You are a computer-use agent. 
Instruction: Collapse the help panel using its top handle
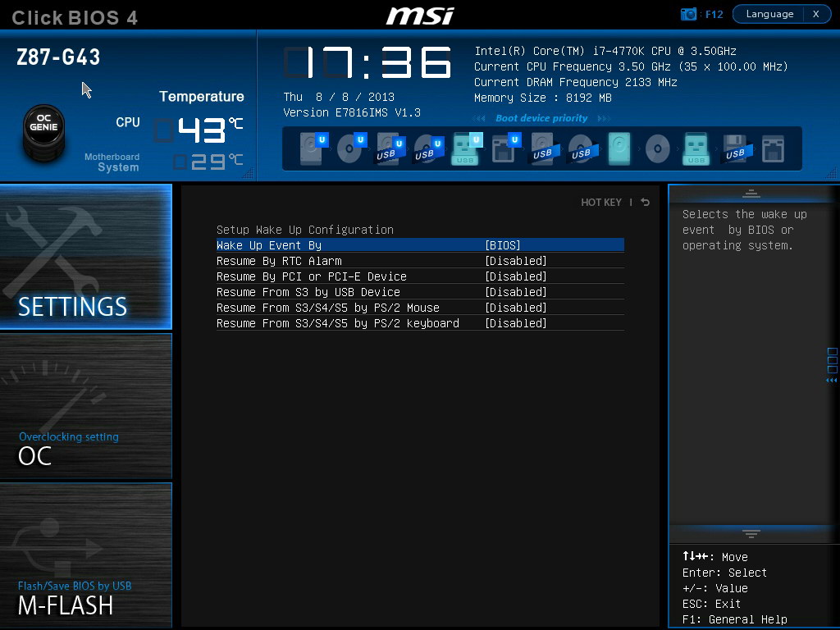coord(751,193)
